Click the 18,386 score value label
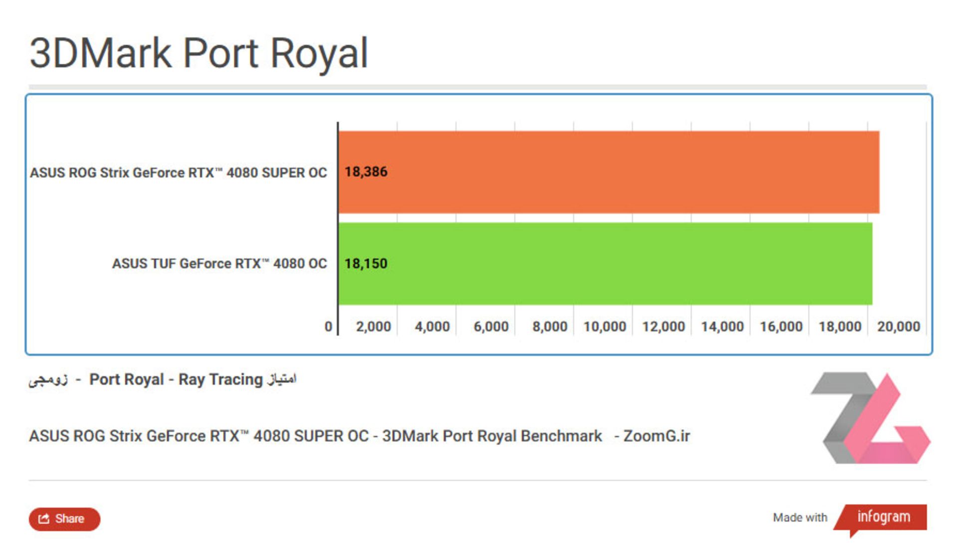The width and height of the screenshot is (958, 560). pyautogui.click(x=366, y=172)
